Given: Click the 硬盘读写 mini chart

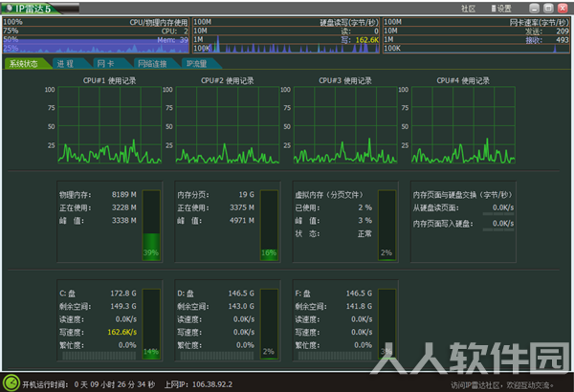Looking at the screenshot, I should (x=286, y=35).
